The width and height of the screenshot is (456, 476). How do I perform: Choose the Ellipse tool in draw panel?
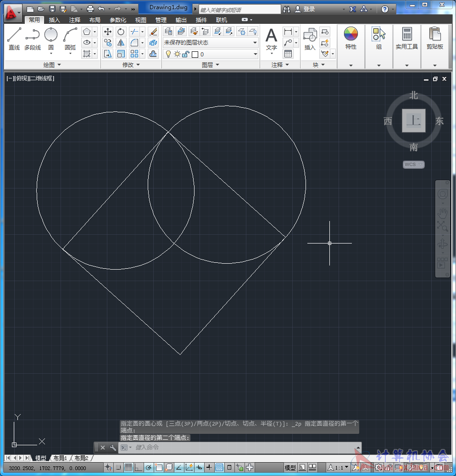87,43
